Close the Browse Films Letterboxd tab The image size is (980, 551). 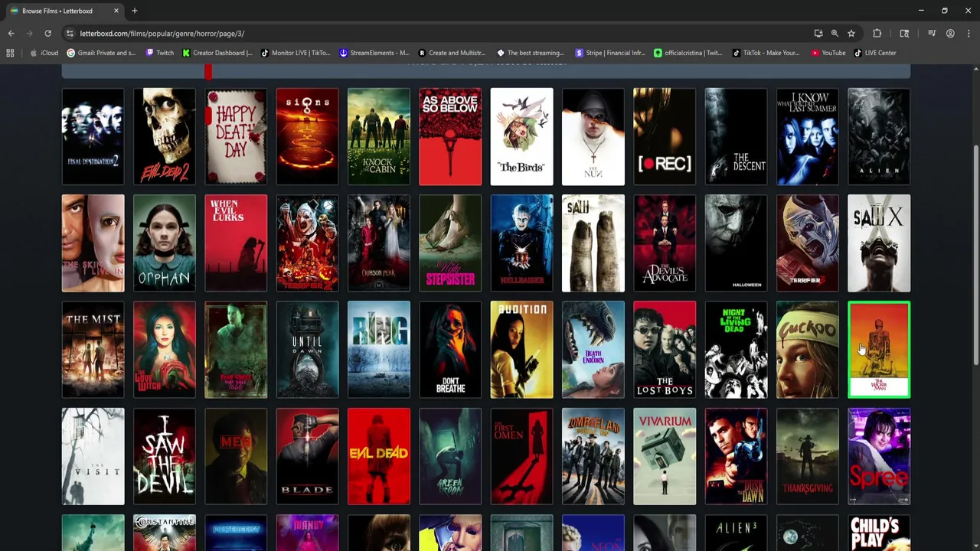(x=116, y=11)
